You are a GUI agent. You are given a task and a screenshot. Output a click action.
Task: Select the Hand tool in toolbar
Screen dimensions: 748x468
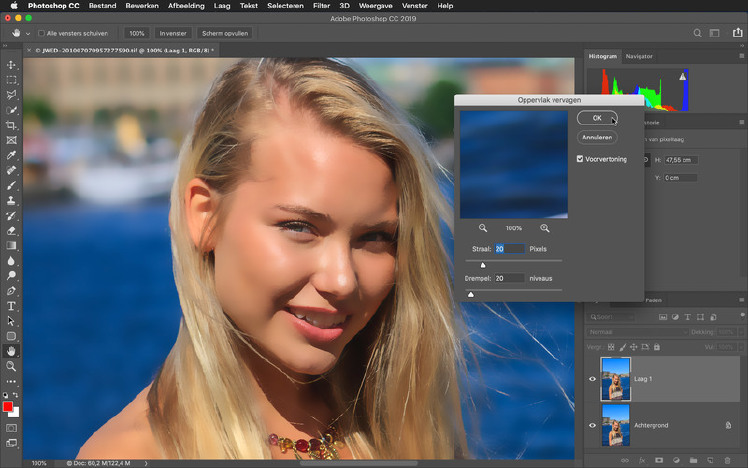click(11, 351)
